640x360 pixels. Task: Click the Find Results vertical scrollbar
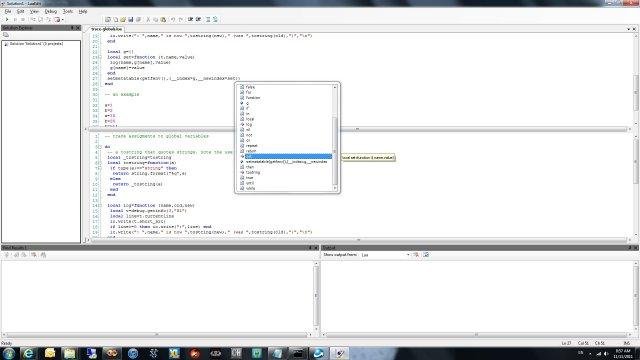pos(316,295)
